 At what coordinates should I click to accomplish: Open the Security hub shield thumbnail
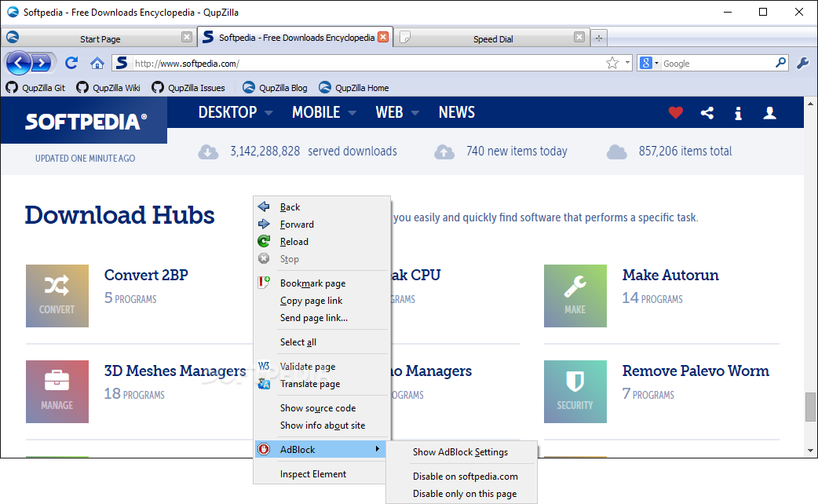pyautogui.click(x=575, y=391)
